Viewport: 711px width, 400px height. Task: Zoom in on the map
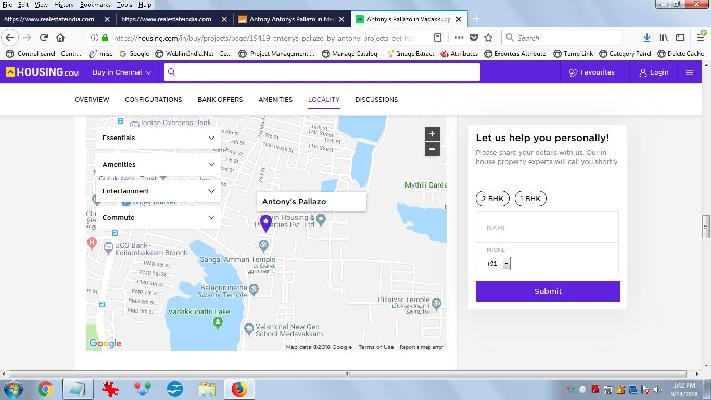point(432,134)
